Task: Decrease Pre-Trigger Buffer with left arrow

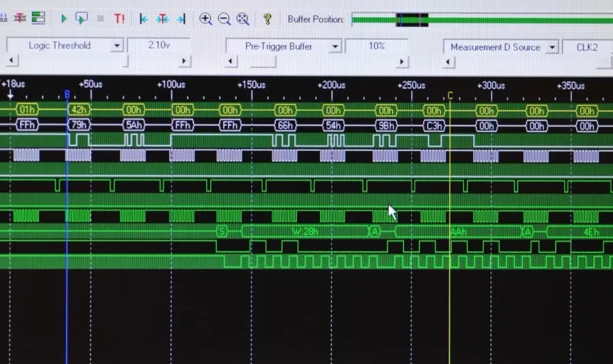Action: click(x=231, y=61)
